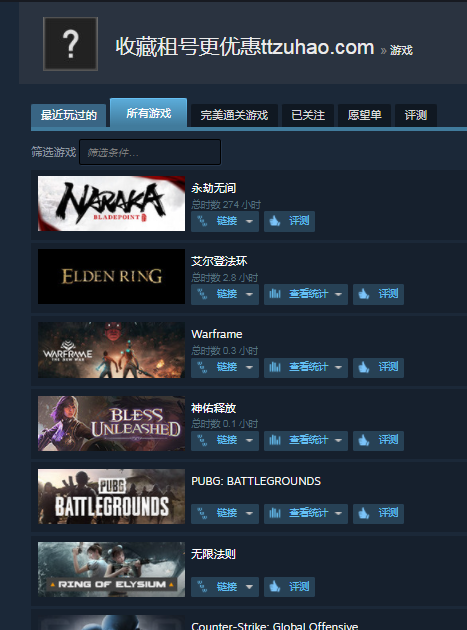Click stats bar-chart icon for PUBG: BATTLEGROUNDS
This screenshot has width=467, height=630.
point(275,513)
